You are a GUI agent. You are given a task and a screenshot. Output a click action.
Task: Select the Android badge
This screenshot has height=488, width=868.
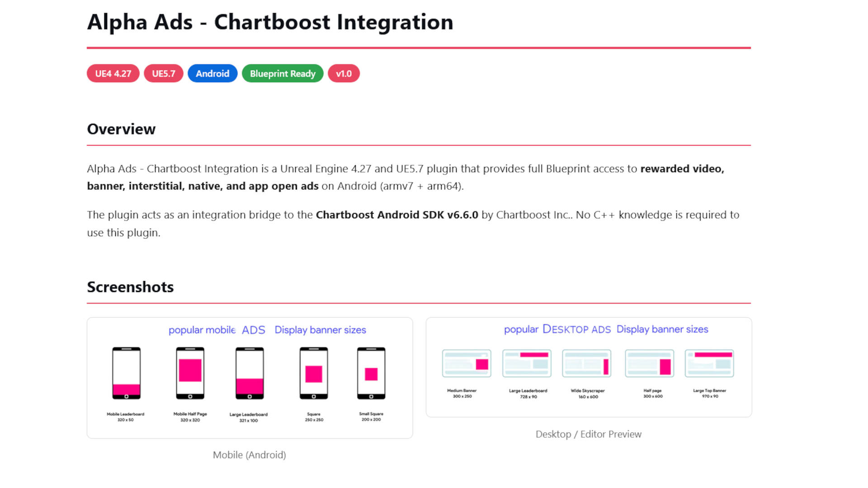212,74
